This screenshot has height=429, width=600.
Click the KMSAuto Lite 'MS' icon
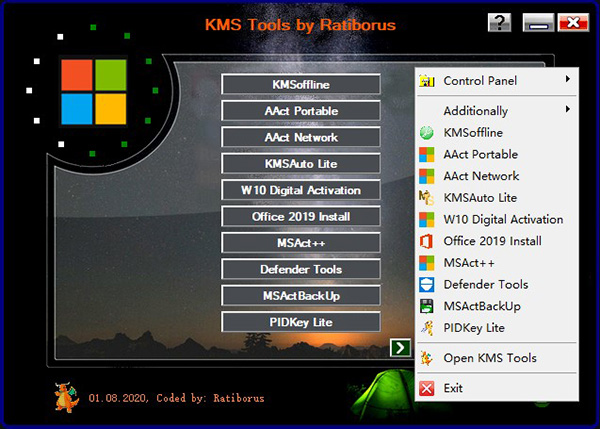pyautogui.click(x=426, y=198)
